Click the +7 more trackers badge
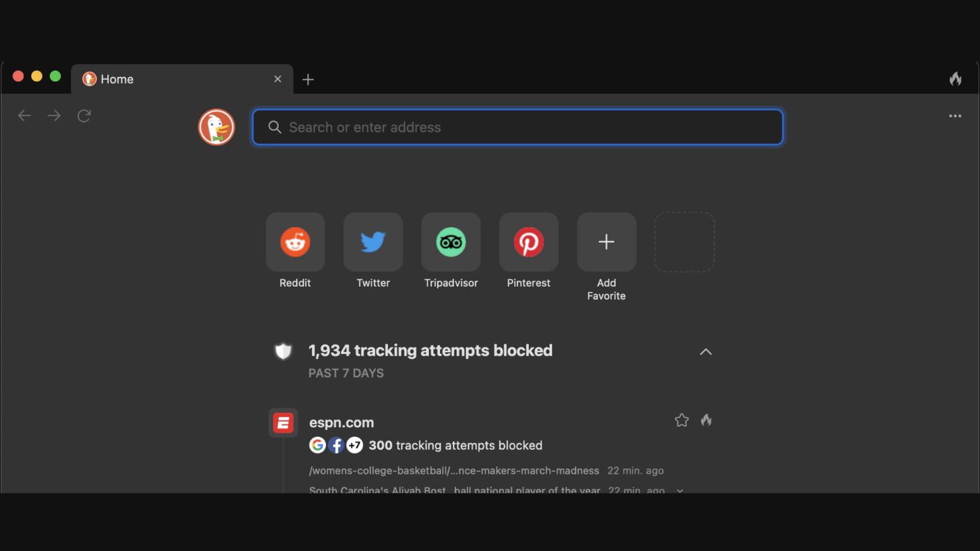 click(355, 445)
